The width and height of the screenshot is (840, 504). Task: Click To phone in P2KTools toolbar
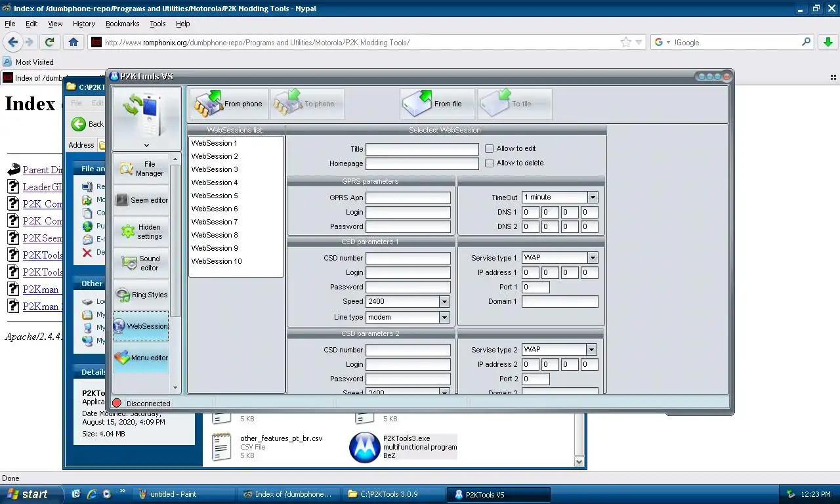click(307, 104)
